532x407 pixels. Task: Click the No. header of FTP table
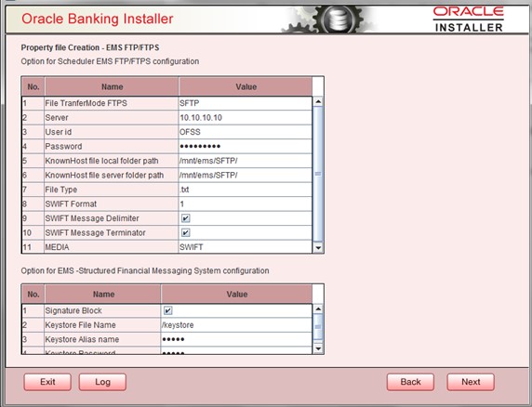click(33, 86)
